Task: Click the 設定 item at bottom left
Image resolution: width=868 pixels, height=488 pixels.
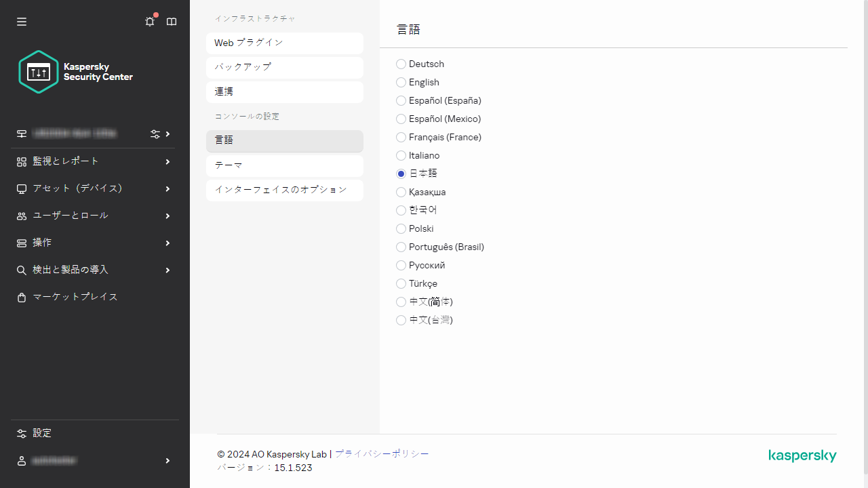Action: [42, 433]
